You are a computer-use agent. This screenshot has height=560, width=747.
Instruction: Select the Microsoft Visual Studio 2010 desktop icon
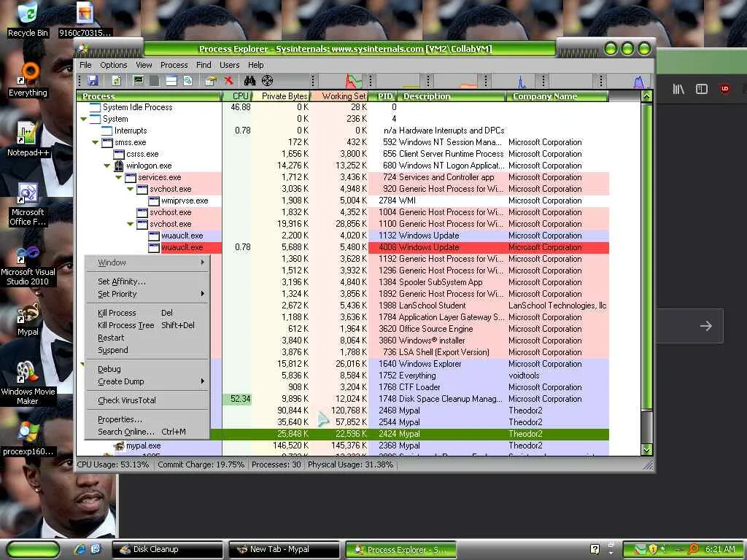point(28,265)
